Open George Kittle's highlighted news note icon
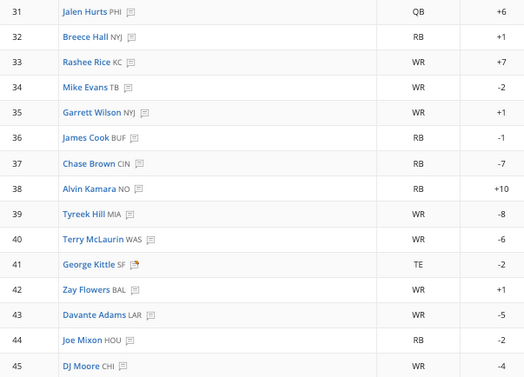 pyautogui.click(x=134, y=265)
